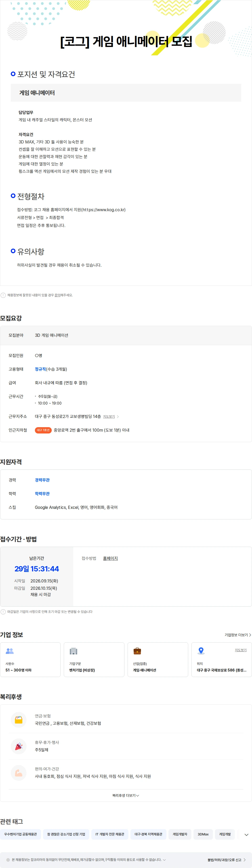Viewport: 252px width, 868px height.
Task: Click the 문의 link for incorrect job info
Action: pyautogui.click(x=57, y=295)
